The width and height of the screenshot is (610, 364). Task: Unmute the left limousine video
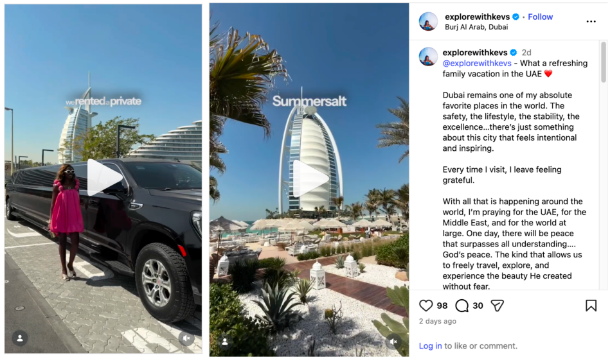click(186, 338)
